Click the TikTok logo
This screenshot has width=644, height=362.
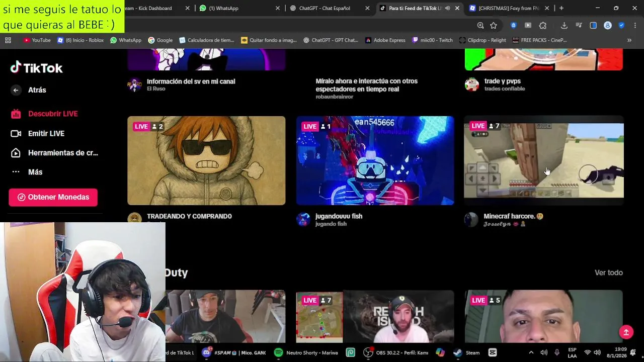pos(37,68)
